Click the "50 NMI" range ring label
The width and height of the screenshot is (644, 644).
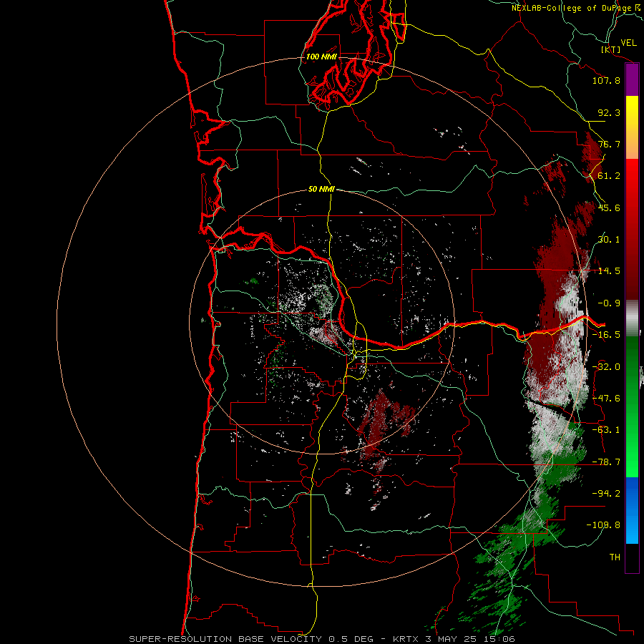point(321,190)
